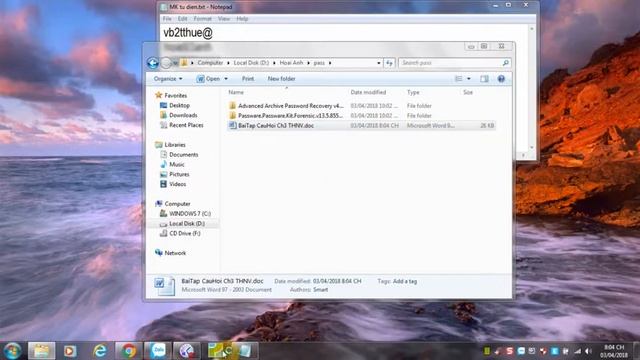Click Notepad's vertical scrollbar down arrow

(531, 147)
